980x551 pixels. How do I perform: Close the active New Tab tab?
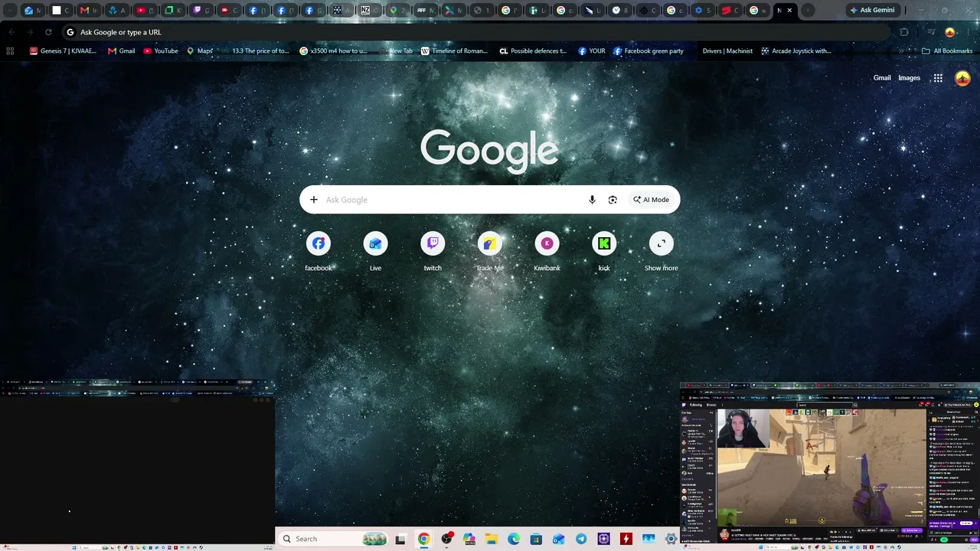click(789, 11)
